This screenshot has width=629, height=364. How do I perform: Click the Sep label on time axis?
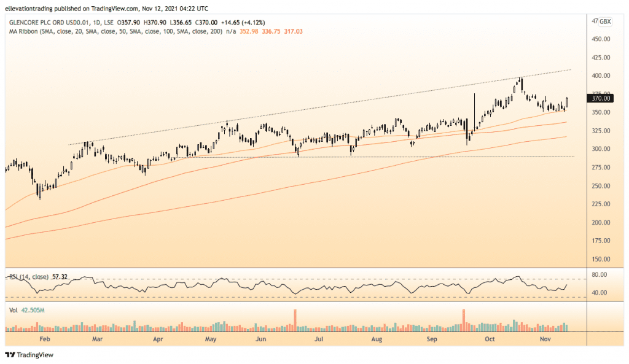pos(432,339)
